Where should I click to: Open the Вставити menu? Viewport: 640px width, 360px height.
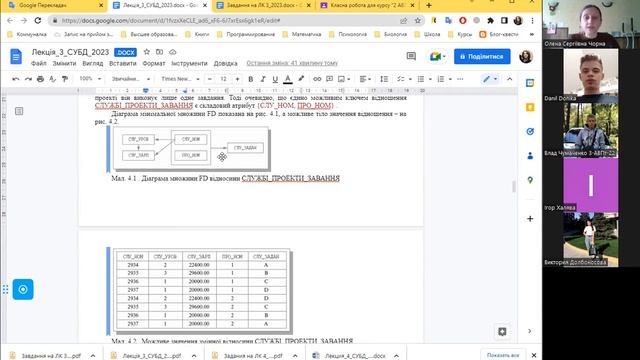coord(122,63)
